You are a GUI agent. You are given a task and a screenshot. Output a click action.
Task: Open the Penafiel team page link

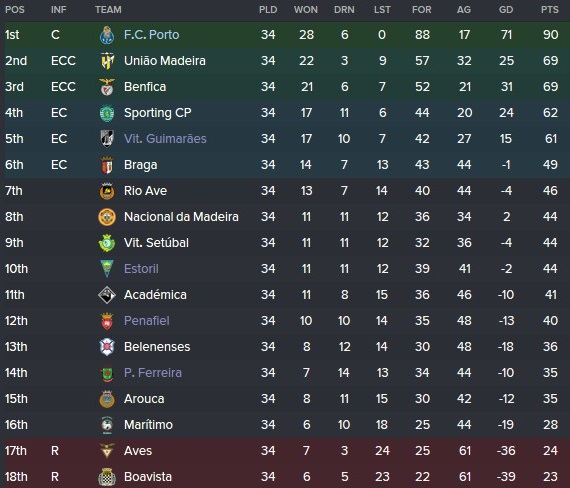pos(146,321)
